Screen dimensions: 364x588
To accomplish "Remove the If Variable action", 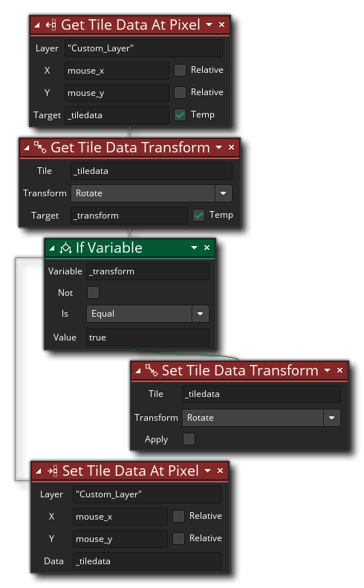I will tap(207, 248).
